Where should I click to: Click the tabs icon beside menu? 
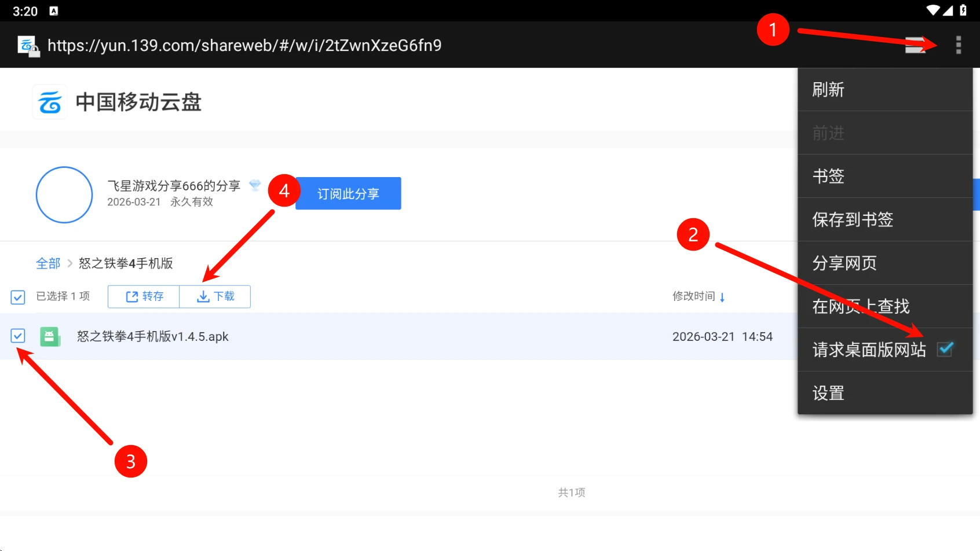pyautogui.click(x=915, y=45)
